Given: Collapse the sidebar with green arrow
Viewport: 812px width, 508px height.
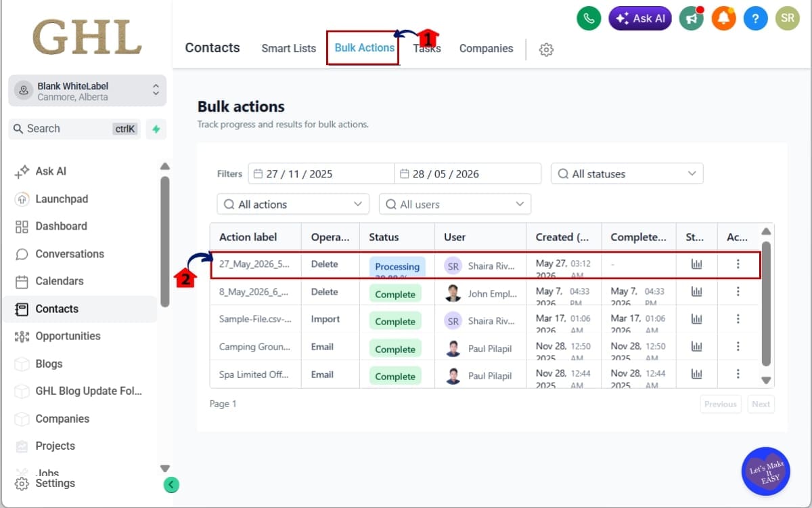Looking at the screenshot, I should (171, 484).
